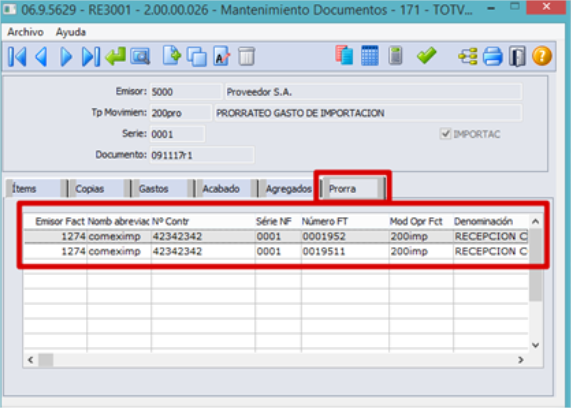Viewport: 571px width, 408px height.
Task: Open the Ayuda menu
Action: click(71, 32)
